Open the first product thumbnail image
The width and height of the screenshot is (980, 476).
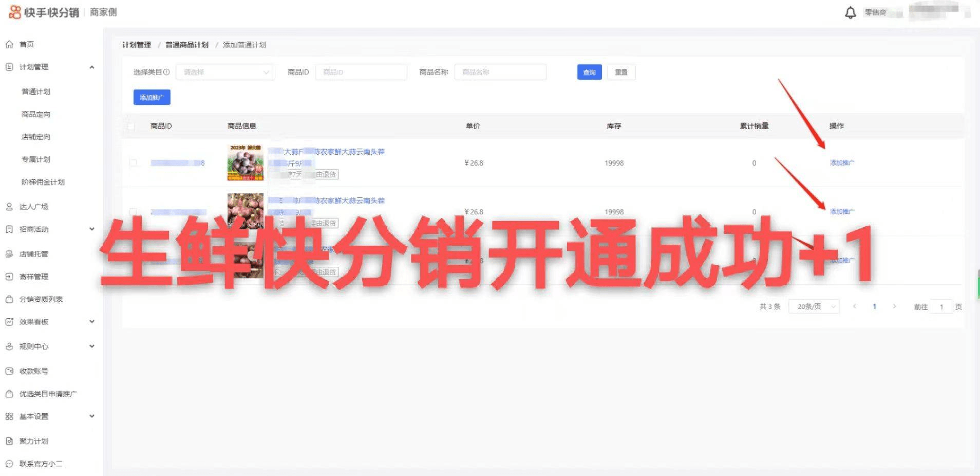coord(246,162)
